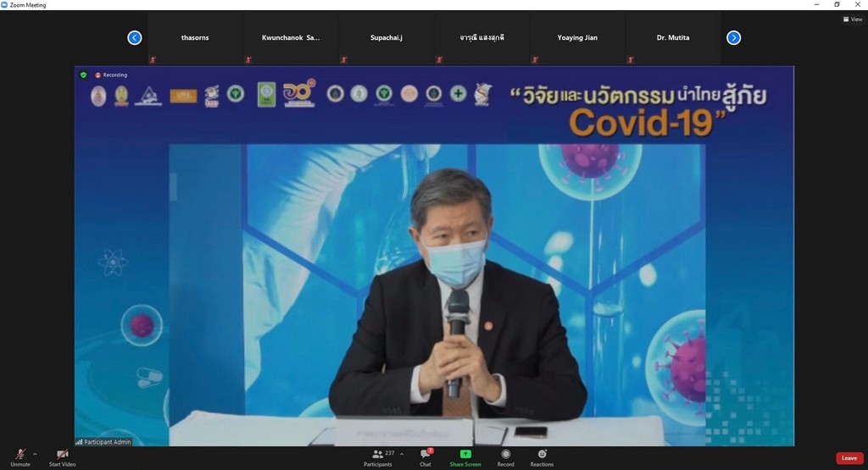This screenshot has height=470, width=868.
Task: Show next participants with the right arrow
Action: point(733,37)
